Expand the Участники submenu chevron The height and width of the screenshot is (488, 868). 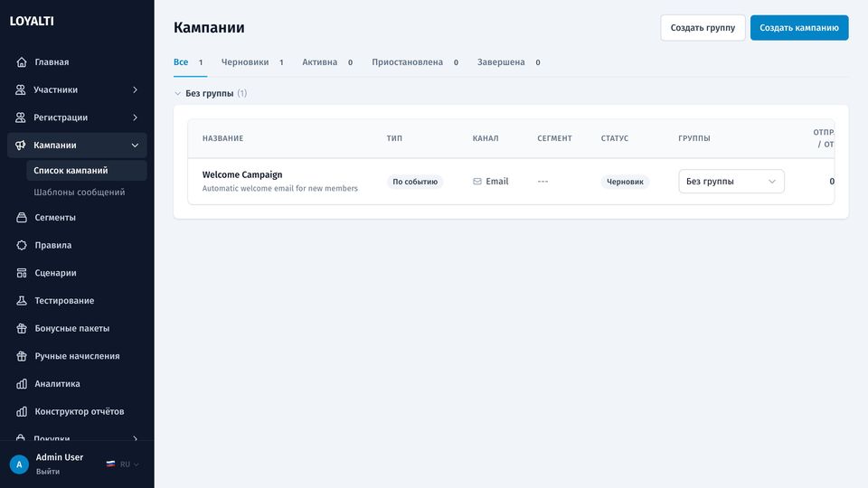pos(135,89)
